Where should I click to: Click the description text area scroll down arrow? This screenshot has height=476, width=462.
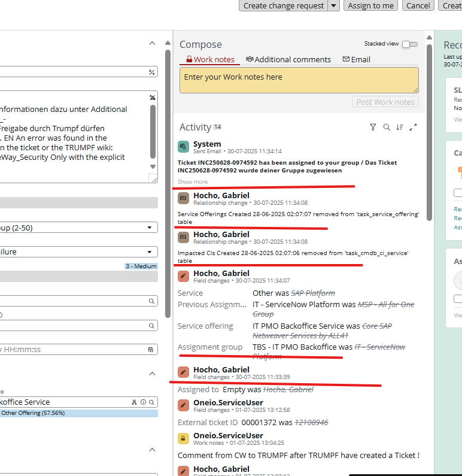(153, 166)
